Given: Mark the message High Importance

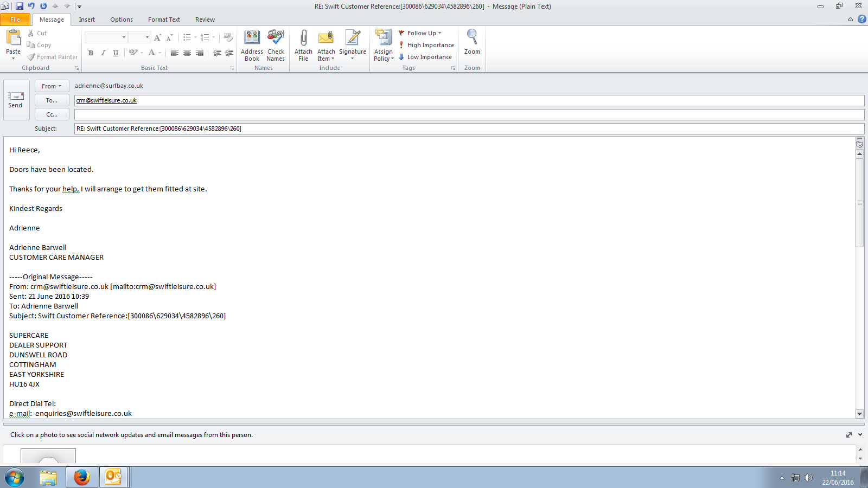Looking at the screenshot, I should [426, 45].
